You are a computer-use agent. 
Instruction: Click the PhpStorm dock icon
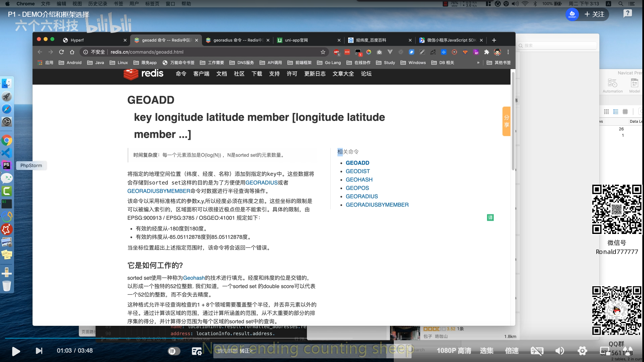(x=7, y=165)
